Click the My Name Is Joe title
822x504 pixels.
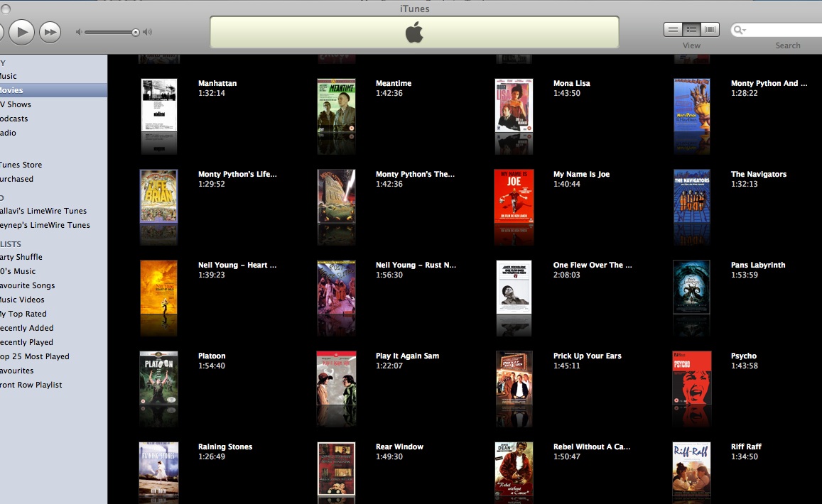[581, 175]
